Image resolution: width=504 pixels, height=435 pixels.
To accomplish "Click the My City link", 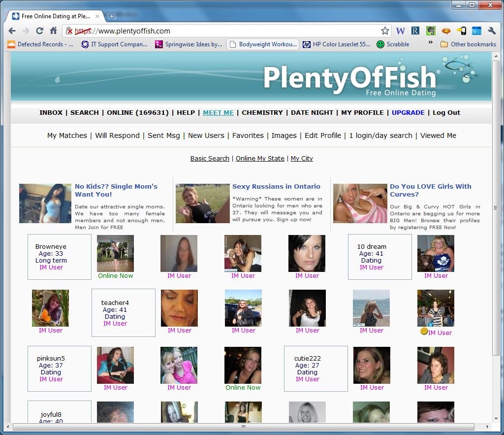I will [302, 158].
